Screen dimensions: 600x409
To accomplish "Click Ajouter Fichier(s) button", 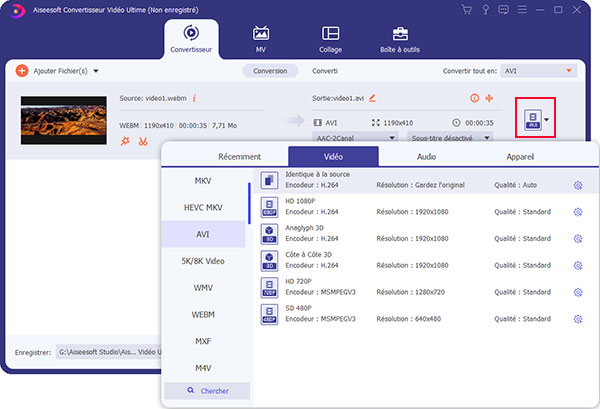I will (x=58, y=71).
